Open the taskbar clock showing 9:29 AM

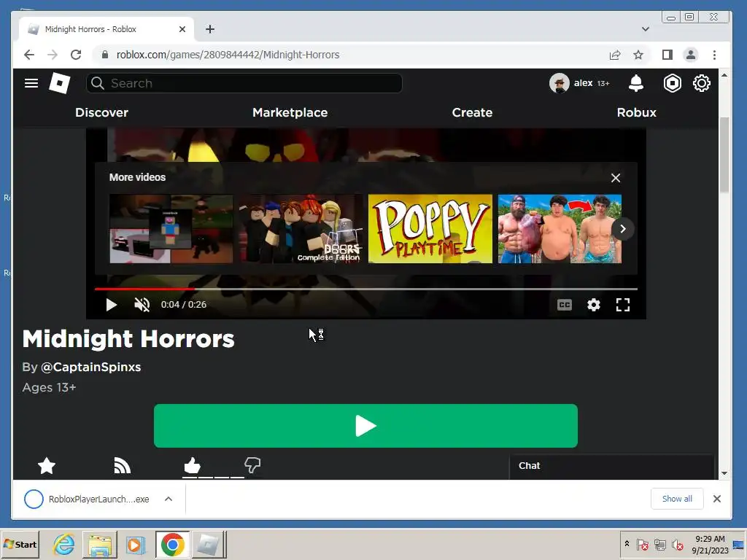710,544
